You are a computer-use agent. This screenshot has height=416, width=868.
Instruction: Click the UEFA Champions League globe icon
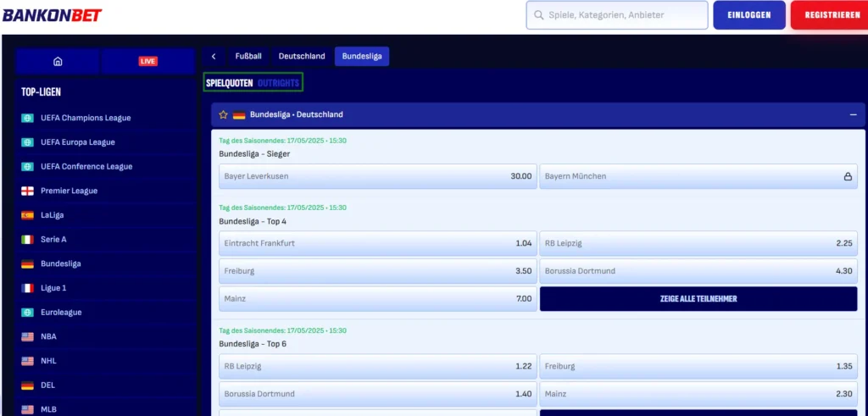pyautogui.click(x=28, y=118)
